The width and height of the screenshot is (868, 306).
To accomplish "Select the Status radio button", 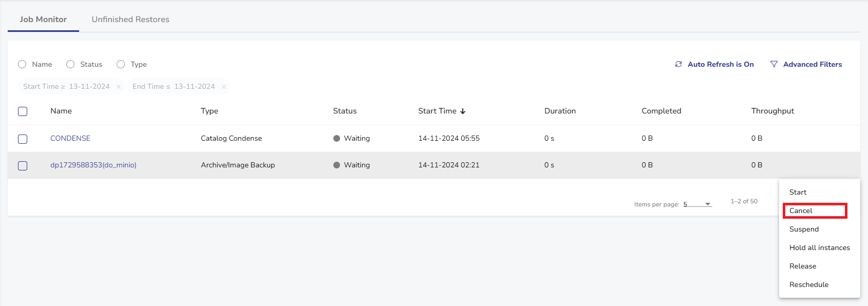I will click(x=70, y=64).
